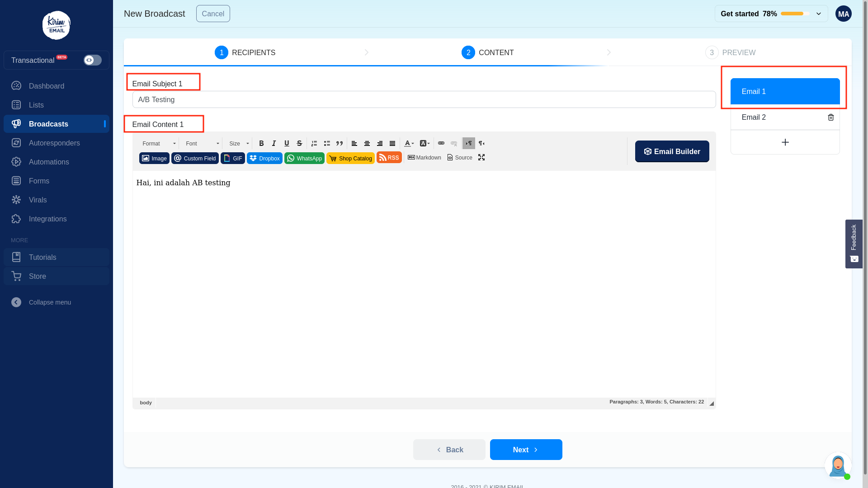The height and width of the screenshot is (488, 868).
Task: Click the Bold formatting icon
Action: 261,143
